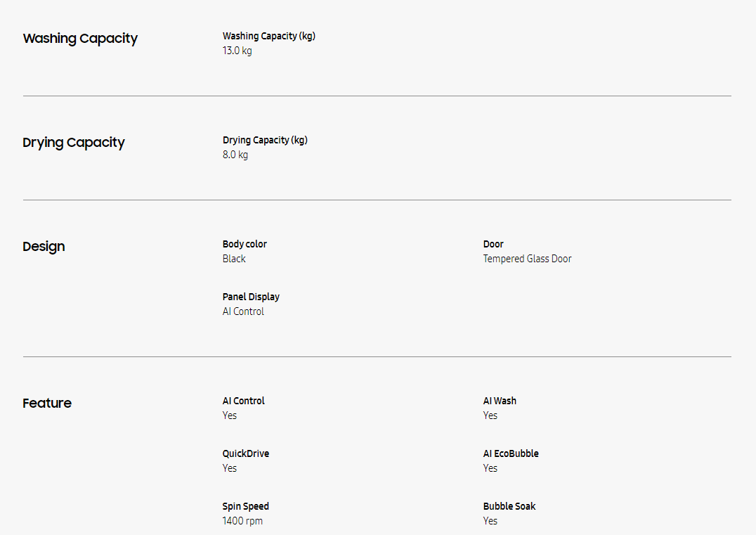Viewport: 756px width, 535px height.
Task: Click the Washing Capacity (kg) label
Action: click(x=269, y=36)
